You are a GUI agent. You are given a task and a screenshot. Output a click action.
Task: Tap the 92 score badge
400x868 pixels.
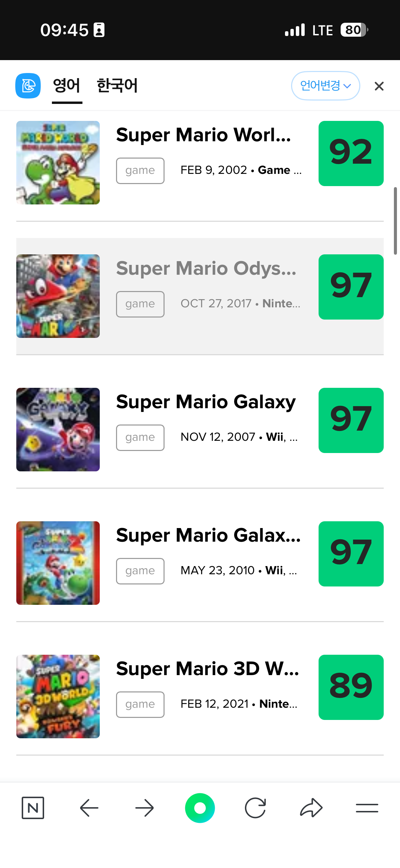click(x=351, y=153)
